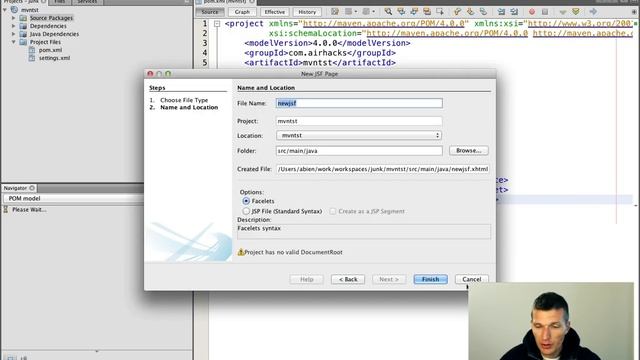This screenshot has height=360, width=640.
Task: Click Shift Line Left icon
Action: (x=501, y=12)
